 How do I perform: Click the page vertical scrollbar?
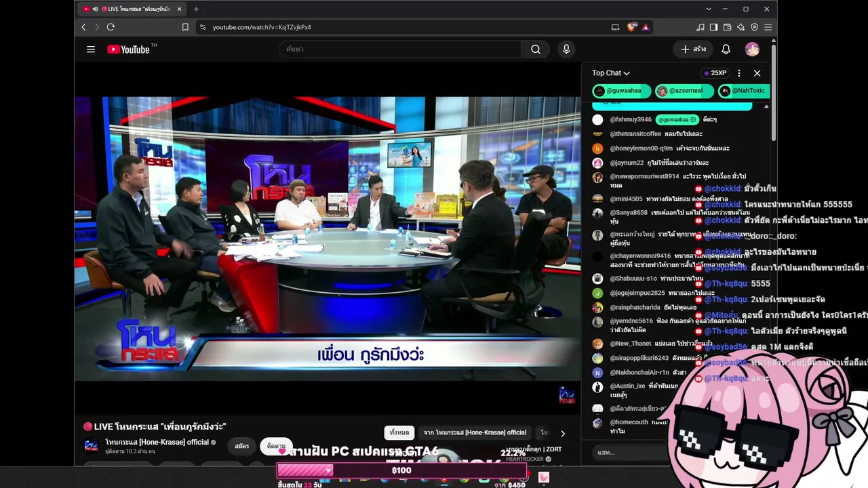click(x=774, y=91)
